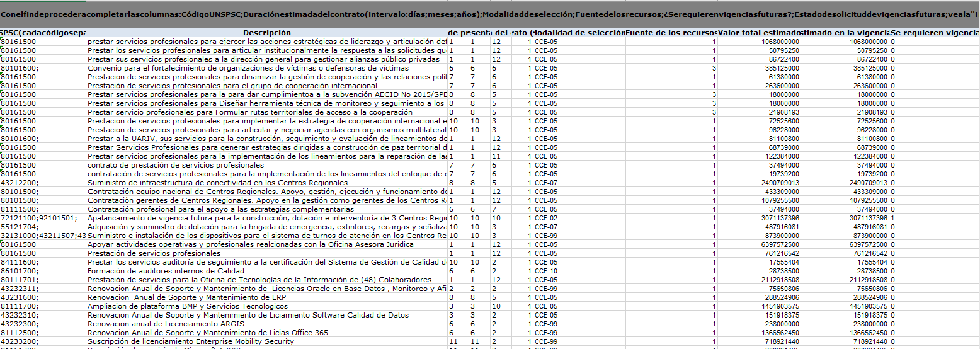980x349 pixels.
Task: Select the Valor total estimado header
Action: pos(760,32)
